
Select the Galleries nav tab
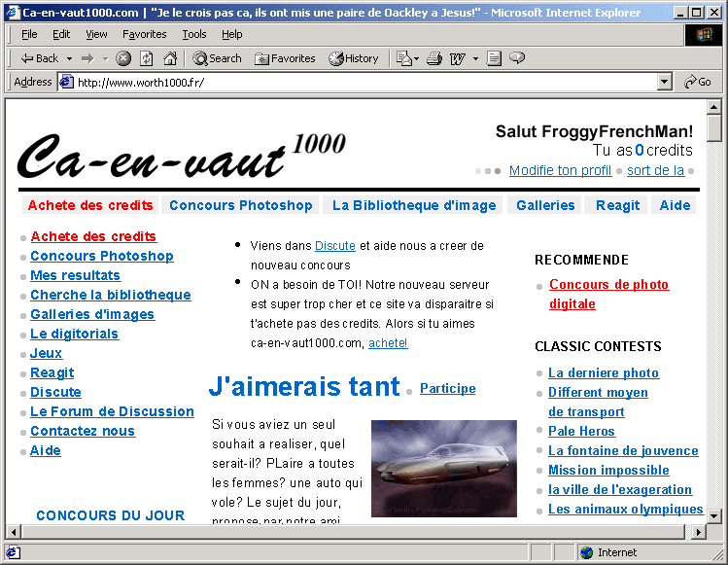click(545, 205)
